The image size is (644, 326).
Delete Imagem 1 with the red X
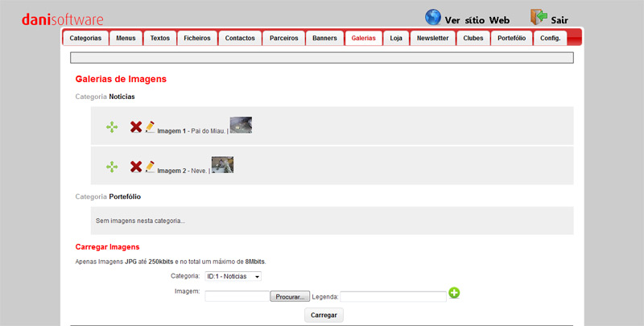coord(136,127)
